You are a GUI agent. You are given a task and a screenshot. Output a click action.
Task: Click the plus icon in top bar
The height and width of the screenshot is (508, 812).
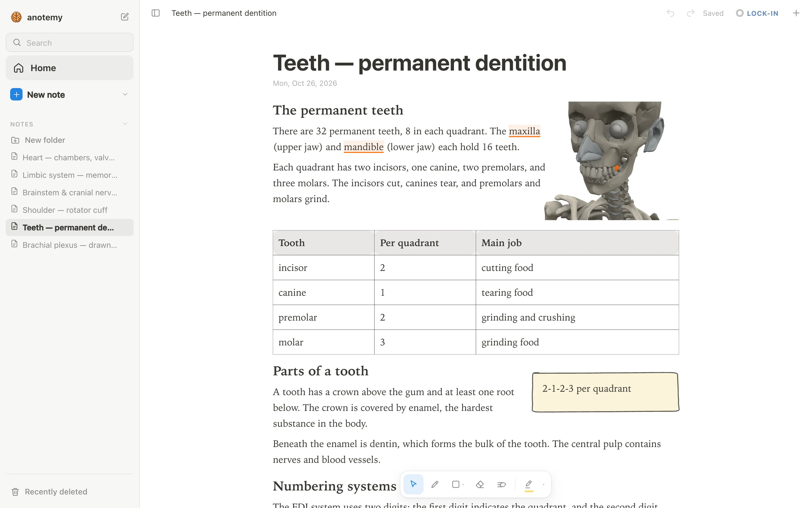coord(796,13)
